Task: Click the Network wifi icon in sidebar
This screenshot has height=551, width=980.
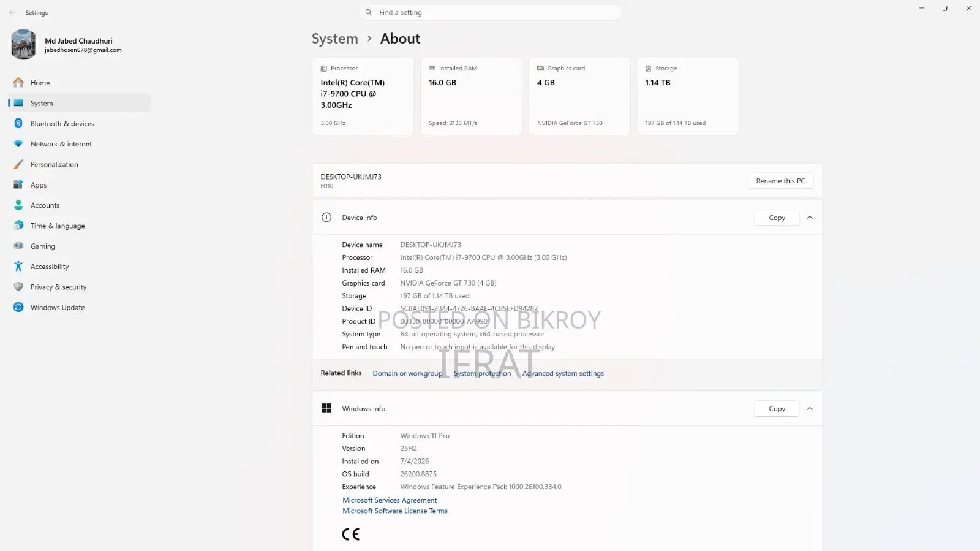Action: click(x=18, y=144)
